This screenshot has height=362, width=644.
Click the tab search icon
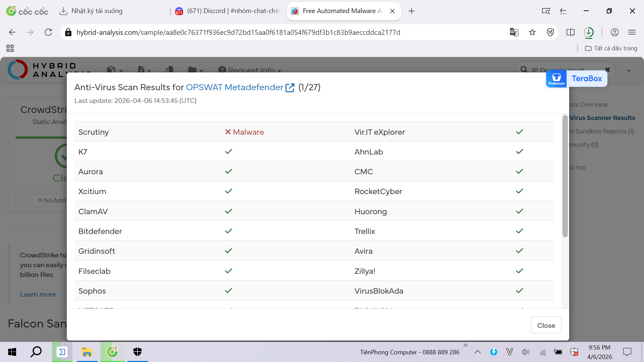546,11
